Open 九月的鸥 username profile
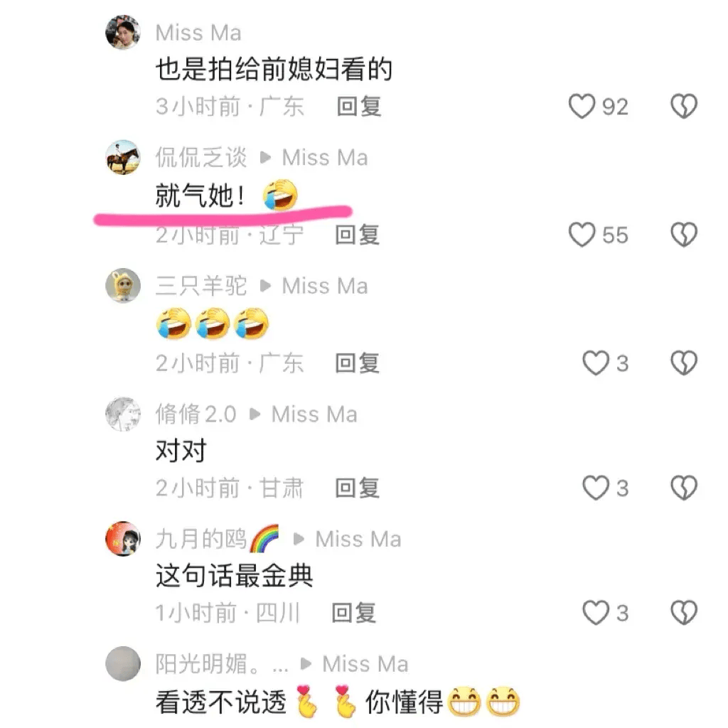 218,539
